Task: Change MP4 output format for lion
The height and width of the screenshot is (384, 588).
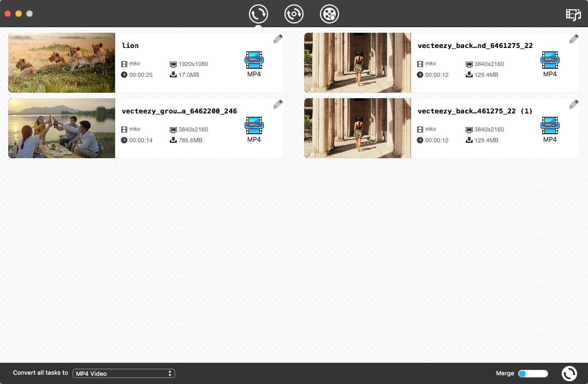Action: tap(254, 64)
